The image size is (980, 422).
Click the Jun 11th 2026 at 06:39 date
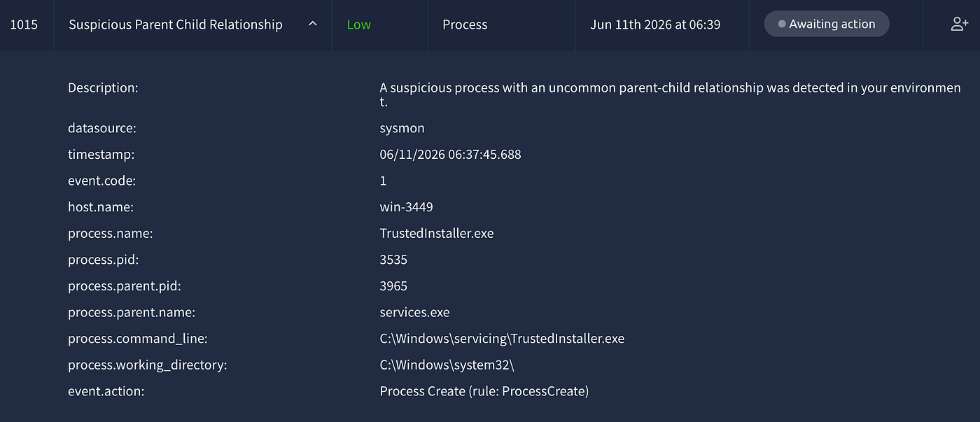(655, 24)
